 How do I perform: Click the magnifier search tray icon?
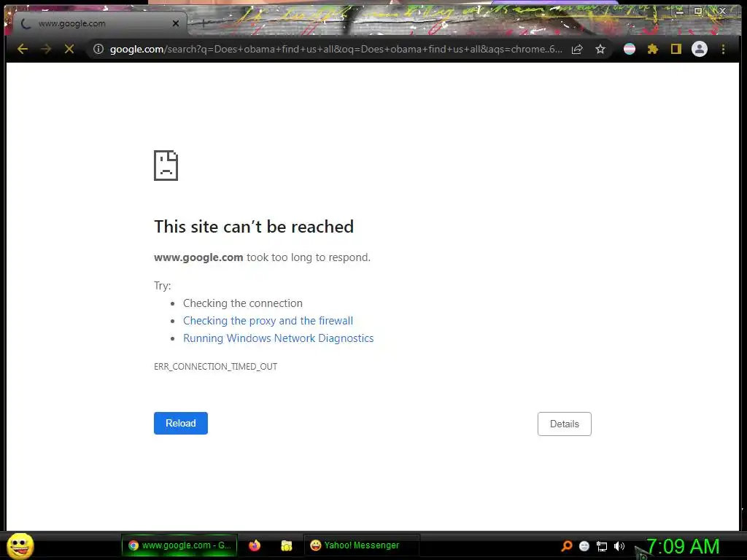click(566, 545)
